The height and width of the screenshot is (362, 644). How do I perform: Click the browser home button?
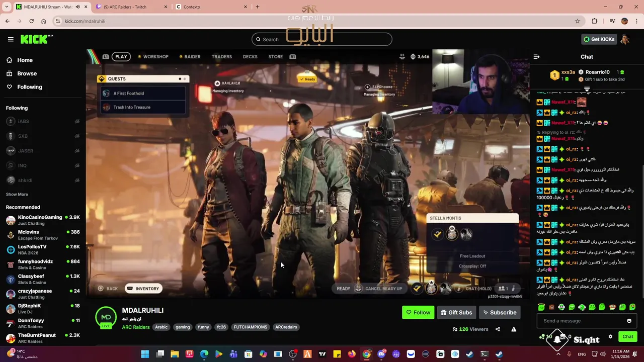point(43,21)
